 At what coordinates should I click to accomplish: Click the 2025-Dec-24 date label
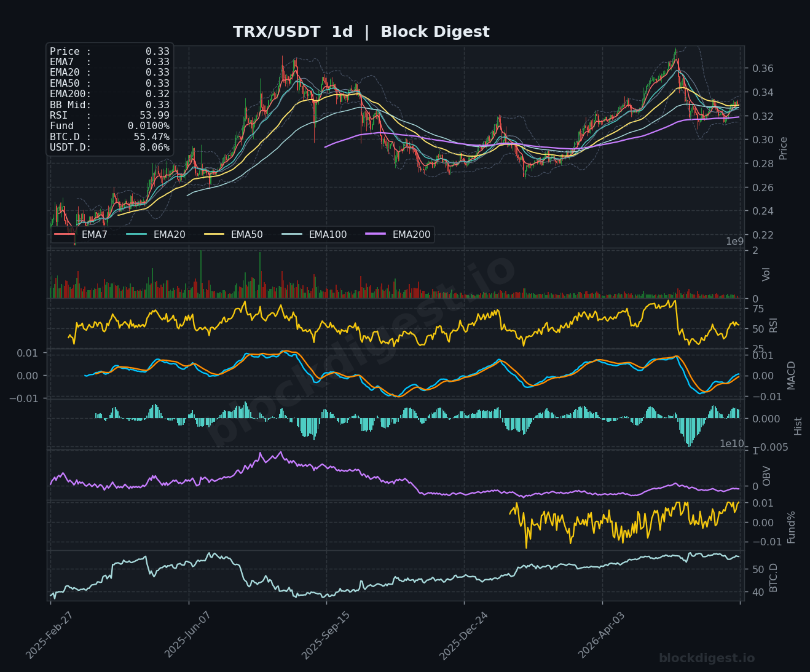pyautogui.click(x=463, y=636)
